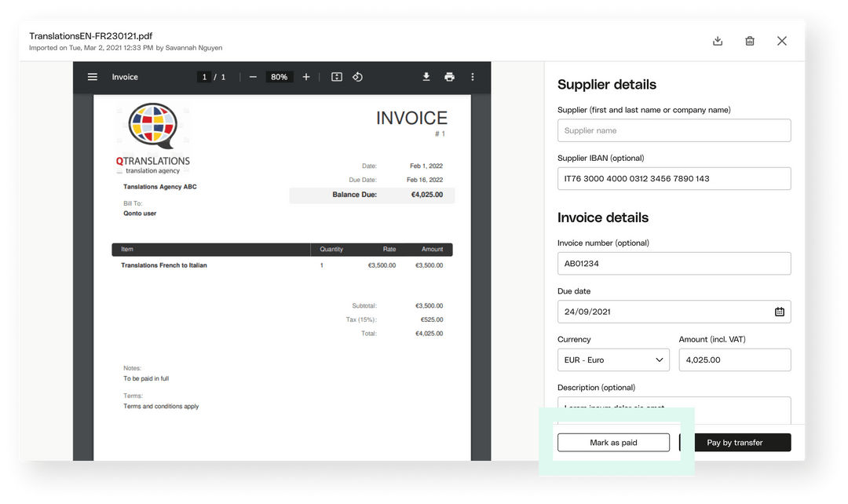
Task: Open the due date calendar picker
Action: pos(780,312)
